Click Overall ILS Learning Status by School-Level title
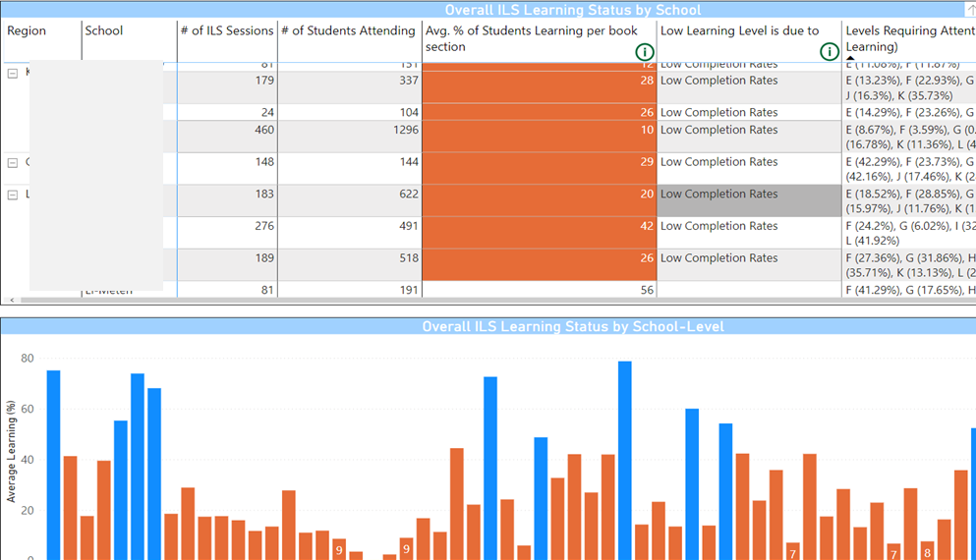976x560 pixels. [x=573, y=326]
